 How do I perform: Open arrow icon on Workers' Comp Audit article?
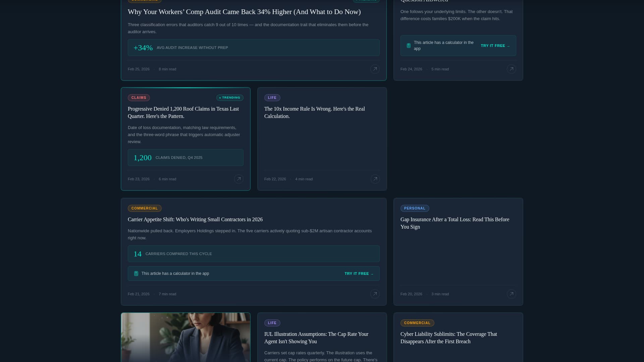coord(375,69)
